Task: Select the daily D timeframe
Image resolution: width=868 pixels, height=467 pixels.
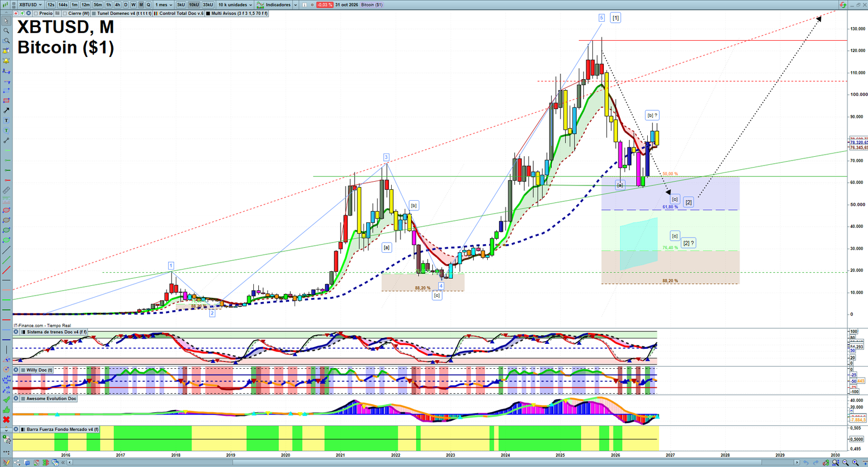Action: tap(126, 5)
